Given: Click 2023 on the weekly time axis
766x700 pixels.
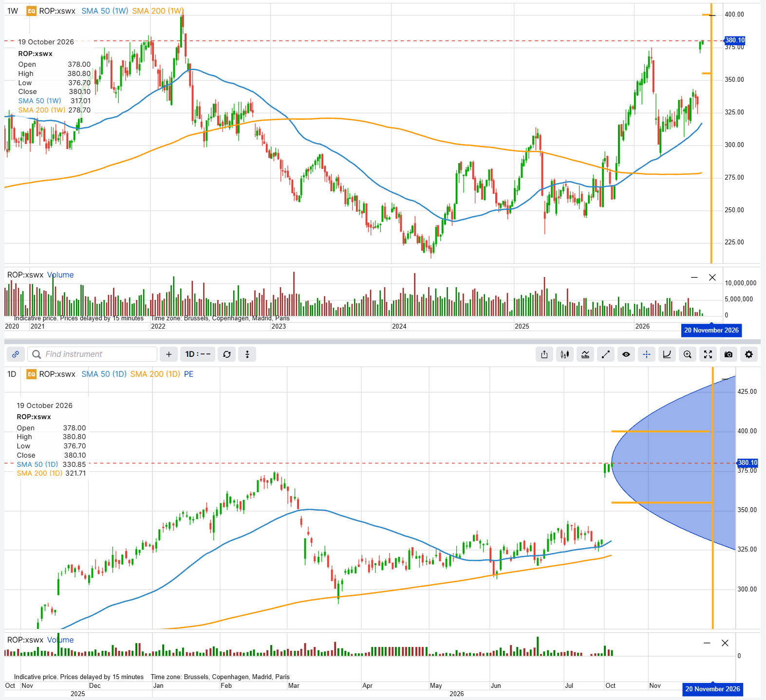Looking at the screenshot, I should (x=279, y=326).
